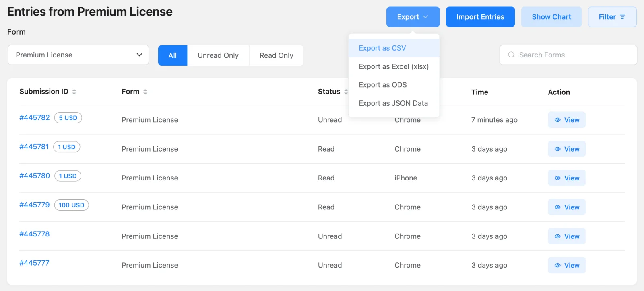This screenshot has height=291, width=644.
Task: Click Read status in #445781 row
Action: click(326, 149)
